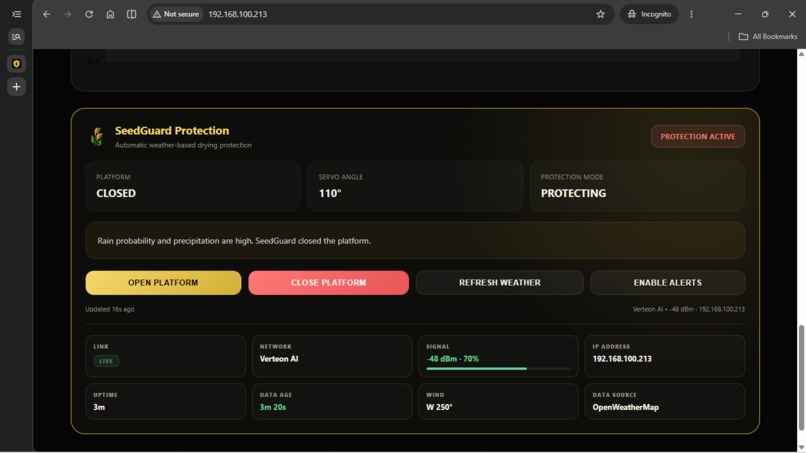806x453 pixels.
Task: Click the CLOSE PLATFORM button
Action: click(328, 283)
